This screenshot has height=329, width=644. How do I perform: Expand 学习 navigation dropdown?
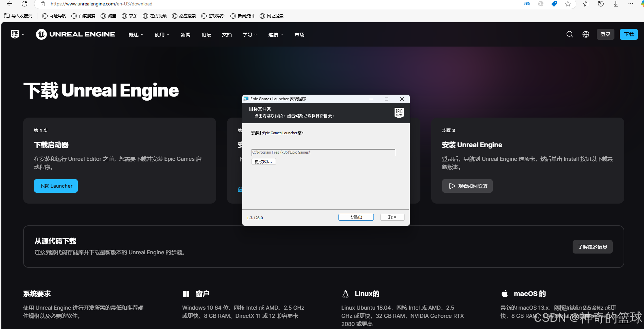[x=250, y=35]
